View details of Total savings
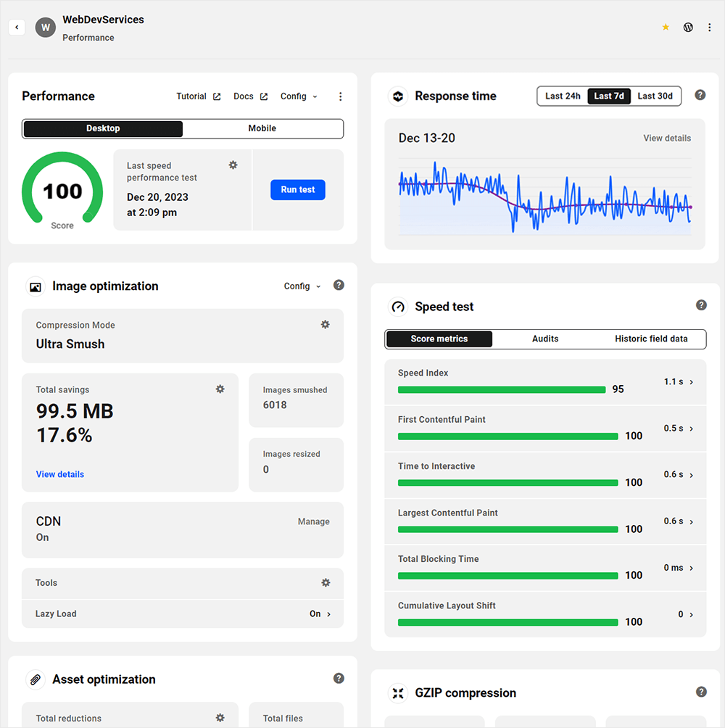 pyautogui.click(x=60, y=474)
